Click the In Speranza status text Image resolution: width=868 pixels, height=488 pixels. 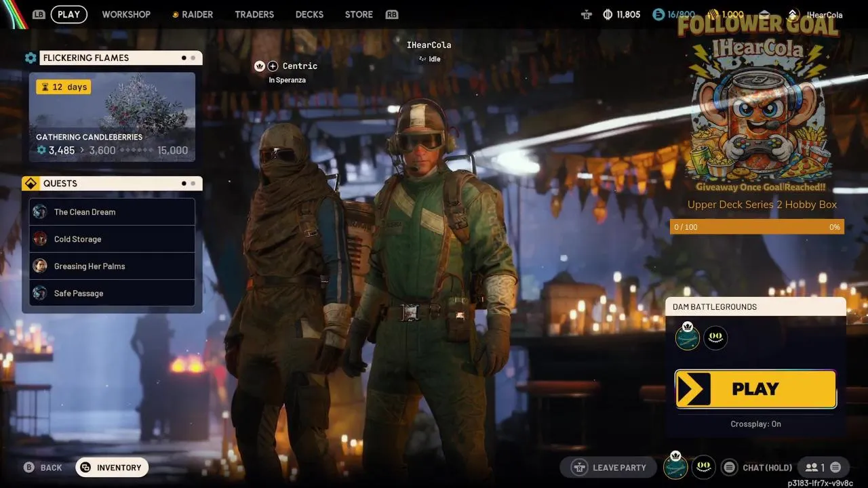coord(287,80)
